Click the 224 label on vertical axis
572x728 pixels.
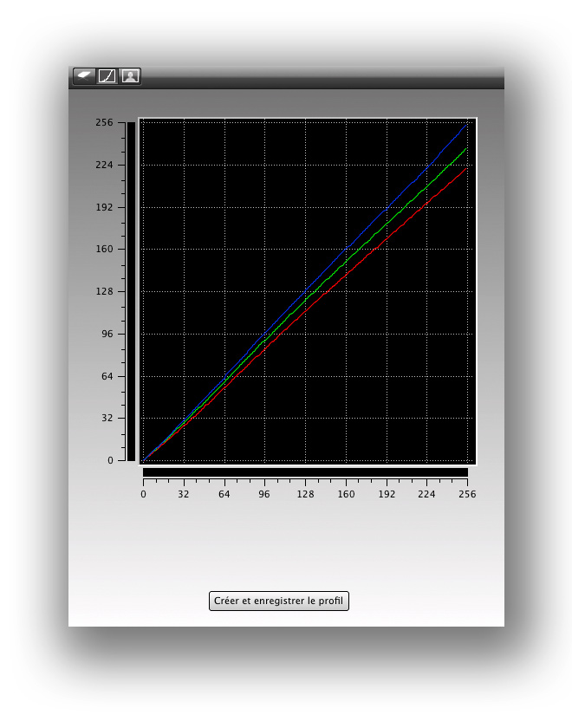[x=104, y=165]
